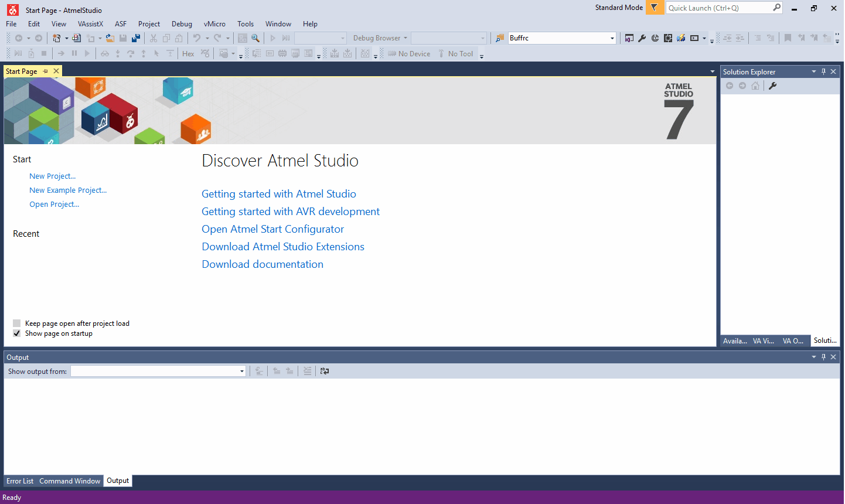Enable Keep page open after project load
This screenshot has width=845, height=504.
[16, 323]
